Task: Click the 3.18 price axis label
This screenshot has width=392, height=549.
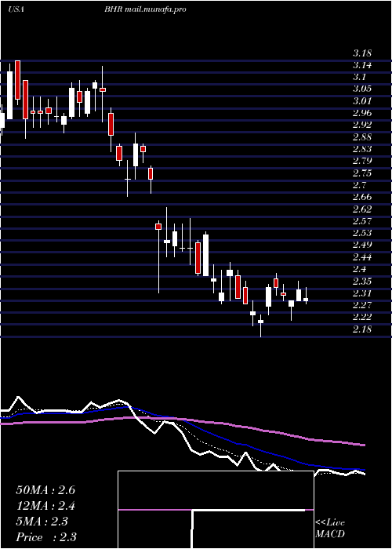Action: click(362, 53)
